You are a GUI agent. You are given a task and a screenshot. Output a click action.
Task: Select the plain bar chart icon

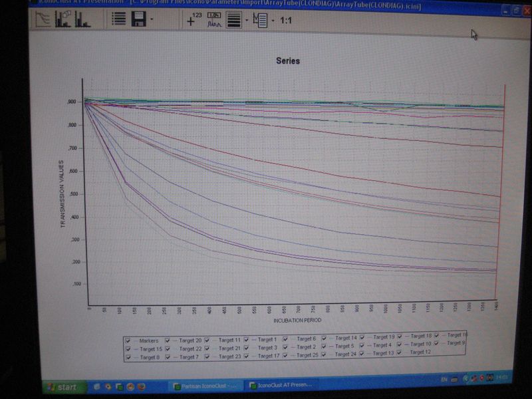pyautogui.click(x=82, y=19)
